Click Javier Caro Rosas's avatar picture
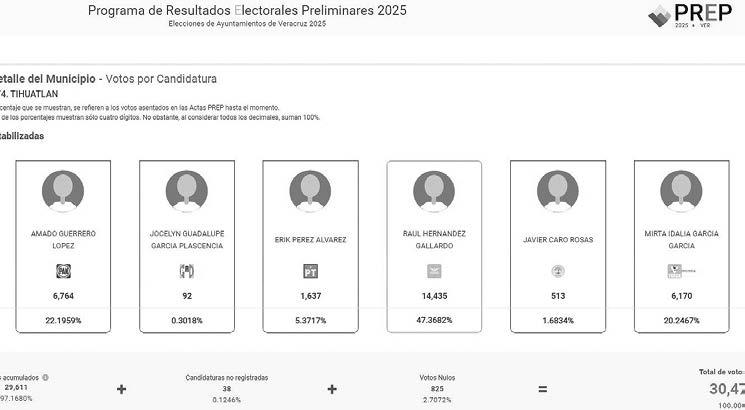The height and width of the screenshot is (410, 745). 558,190
